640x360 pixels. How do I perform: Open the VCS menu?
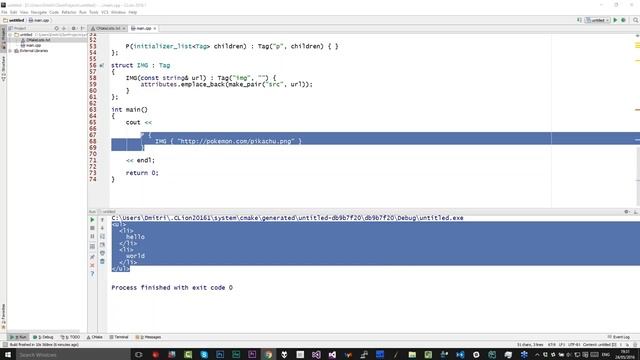104,12
